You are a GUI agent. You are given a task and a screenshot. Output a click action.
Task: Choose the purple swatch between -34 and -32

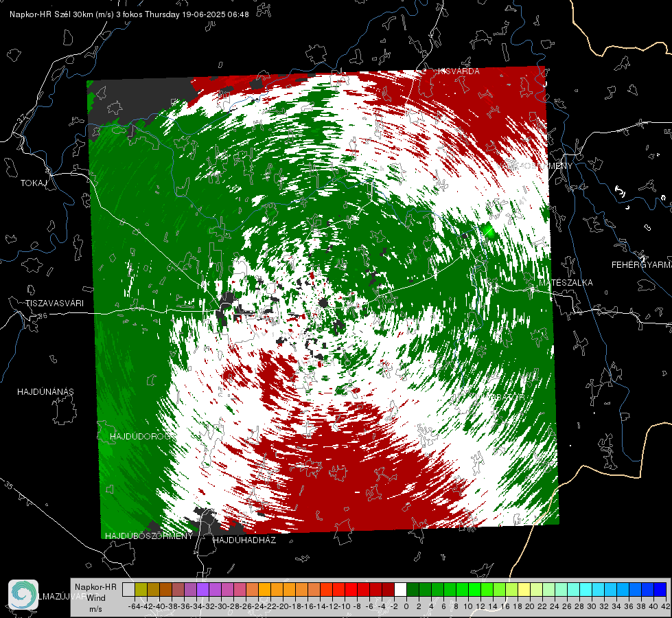coord(202,589)
